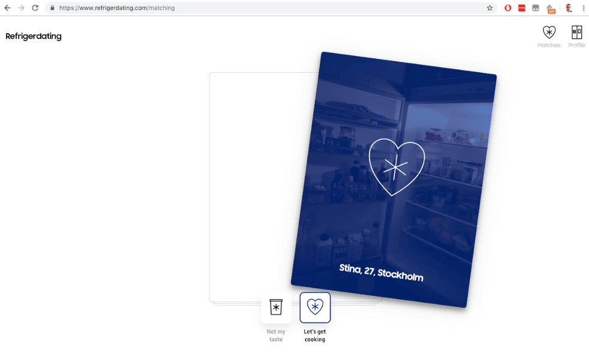Click the Profile text label

[x=576, y=46]
